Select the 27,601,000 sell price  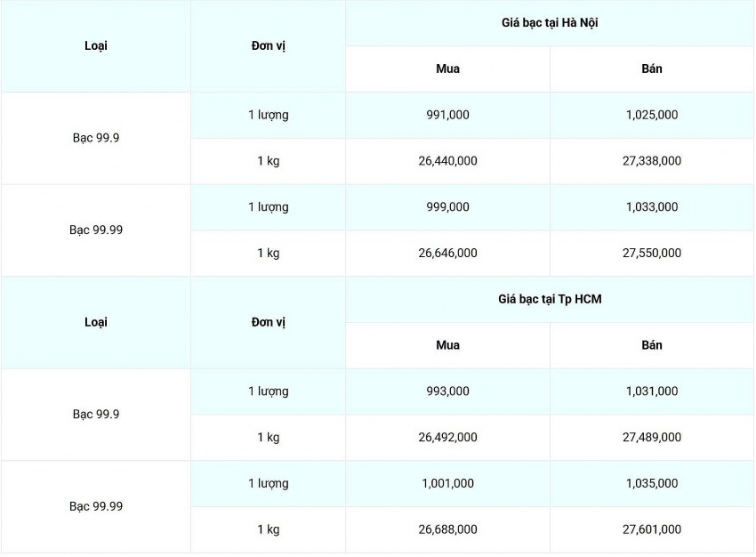coord(651,529)
